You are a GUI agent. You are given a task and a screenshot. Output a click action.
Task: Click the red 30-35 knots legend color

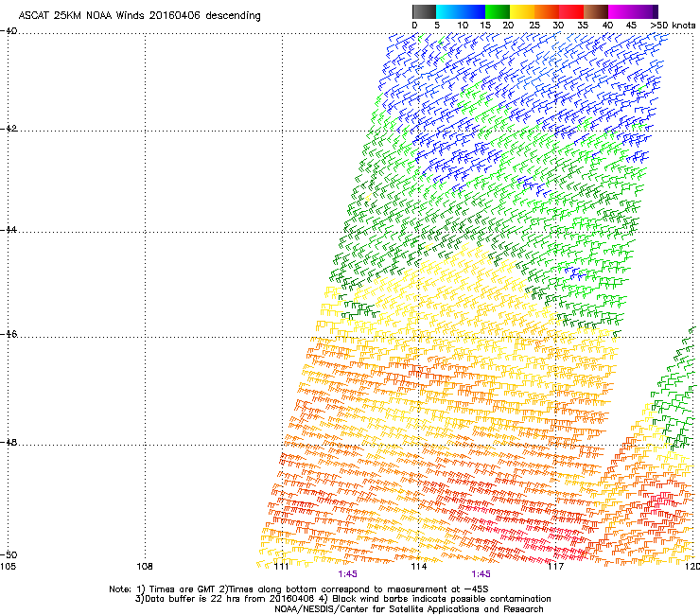[571, 11]
